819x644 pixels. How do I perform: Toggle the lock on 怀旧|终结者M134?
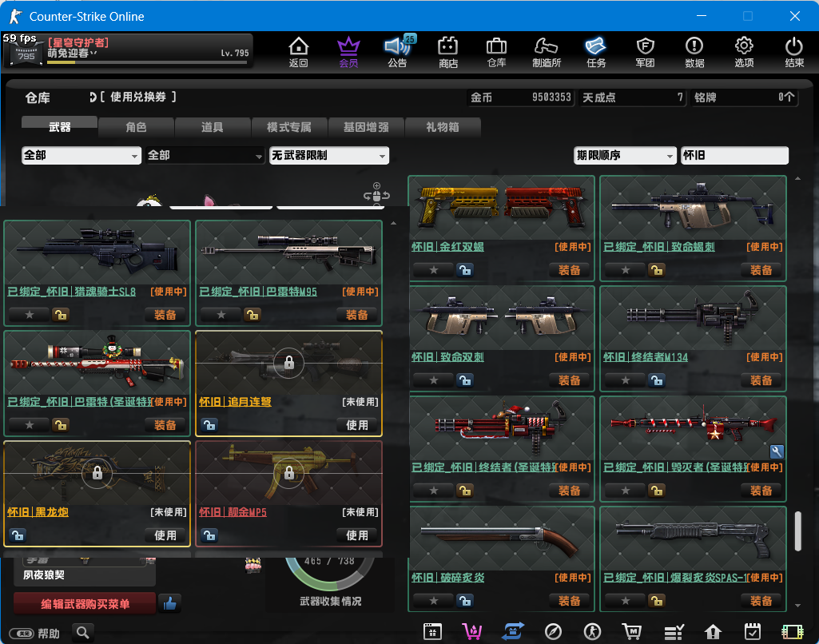(x=657, y=380)
